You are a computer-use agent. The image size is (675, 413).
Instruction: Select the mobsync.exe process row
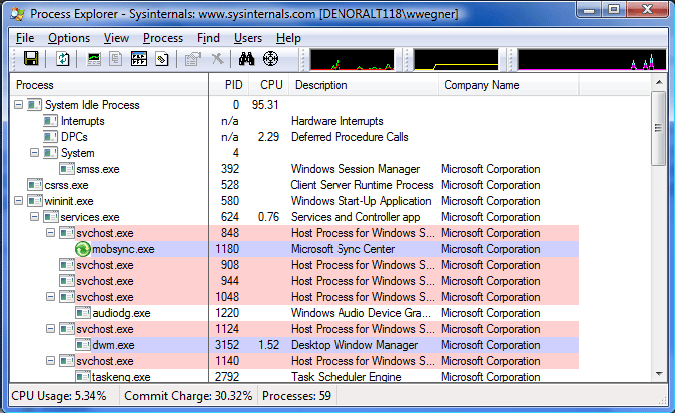click(294, 249)
